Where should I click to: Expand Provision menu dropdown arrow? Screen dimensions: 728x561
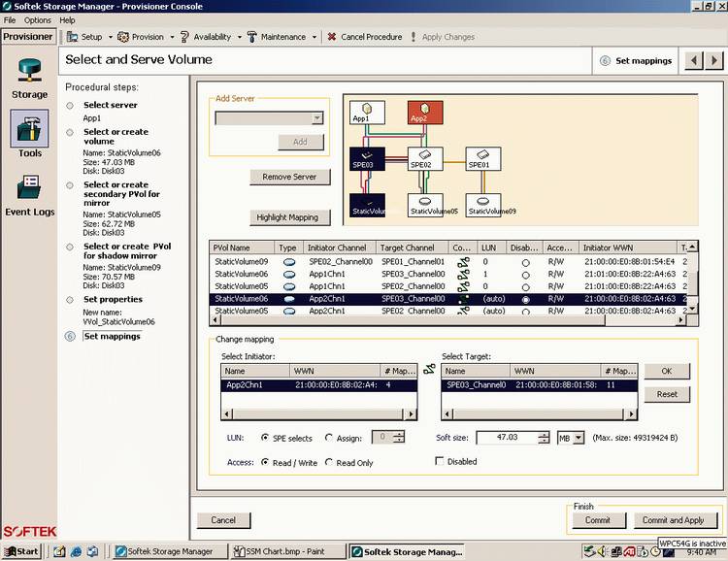point(172,37)
